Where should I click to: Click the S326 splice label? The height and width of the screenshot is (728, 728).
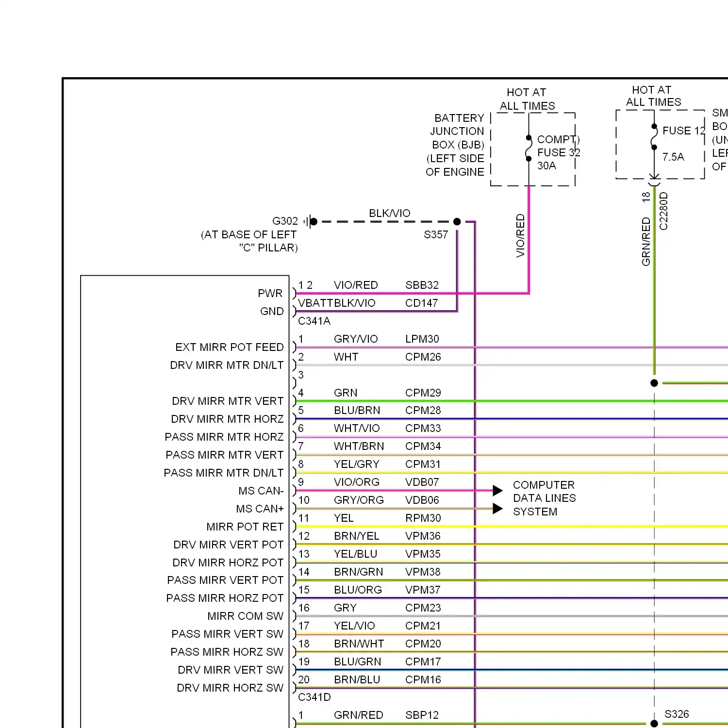(x=677, y=714)
